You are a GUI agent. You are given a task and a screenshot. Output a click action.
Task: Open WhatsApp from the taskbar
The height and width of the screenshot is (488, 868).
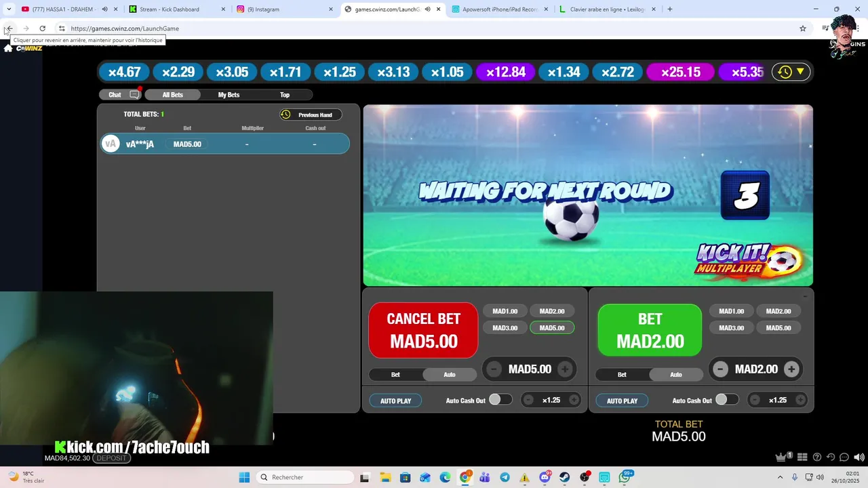[625, 477]
